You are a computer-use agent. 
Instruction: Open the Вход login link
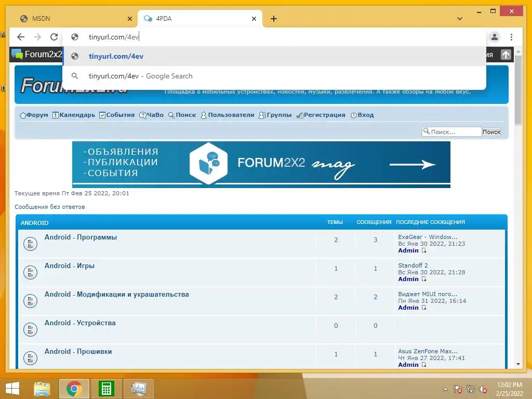pyautogui.click(x=362, y=115)
